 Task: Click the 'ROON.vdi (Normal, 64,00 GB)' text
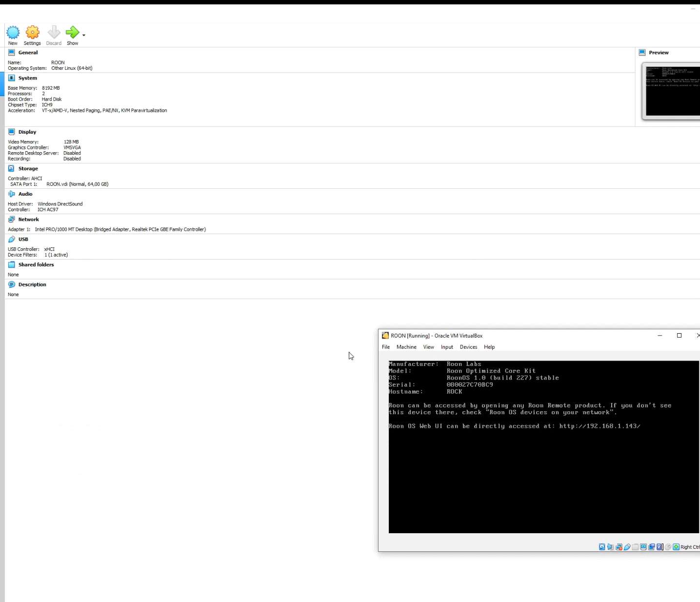78,184
